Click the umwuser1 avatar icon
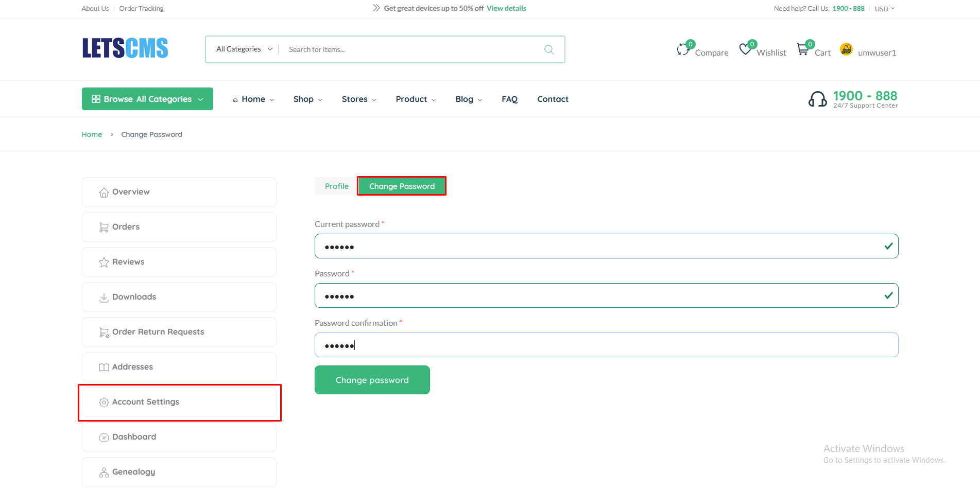Image resolution: width=980 pixels, height=489 pixels. point(846,49)
